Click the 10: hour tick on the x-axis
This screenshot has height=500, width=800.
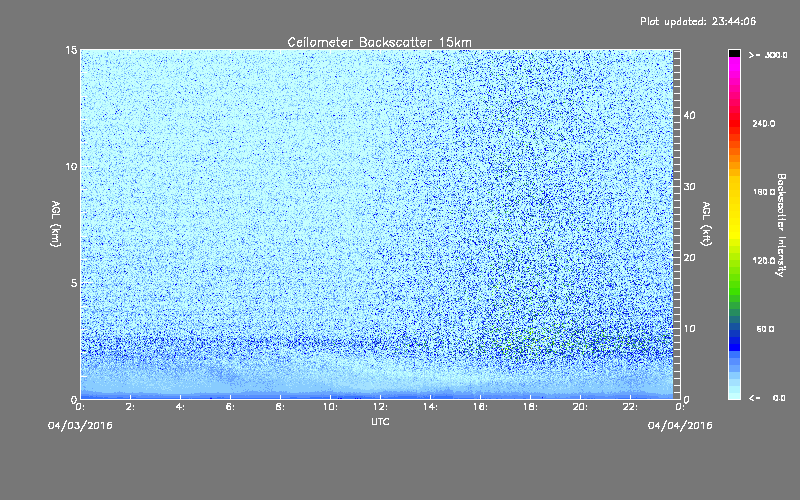(x=330, y=407)
